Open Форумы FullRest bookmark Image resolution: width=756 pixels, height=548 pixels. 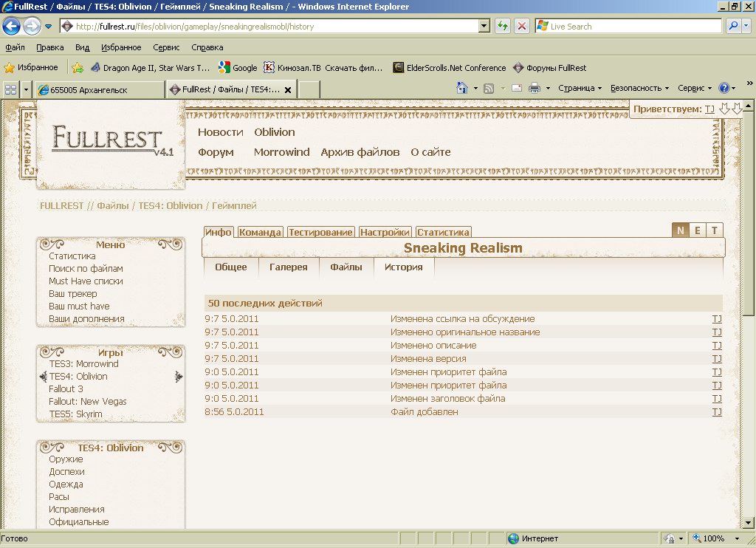[549, 68]
